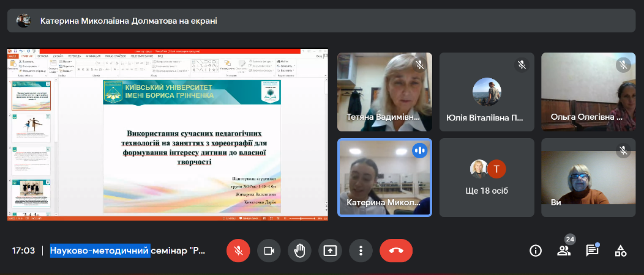Turn on the camera
This screenshot has width=644, height=275.
[x=269, y=251]
